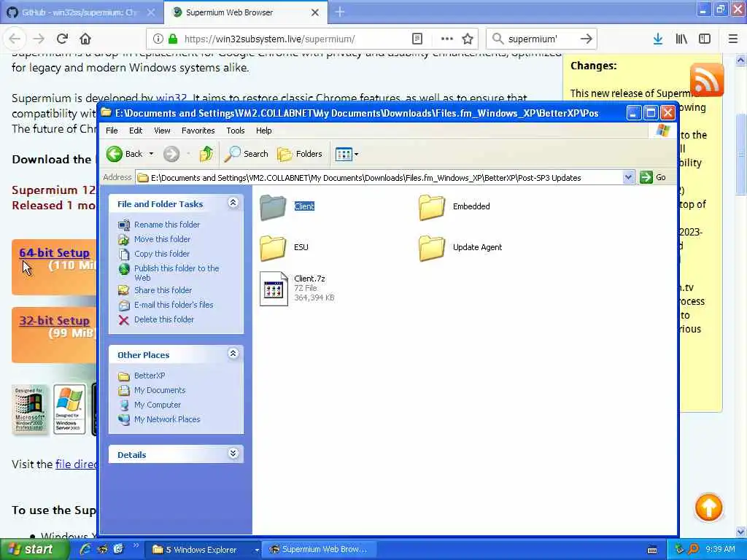Click Firefox reload page button

(x=62, y=39)
